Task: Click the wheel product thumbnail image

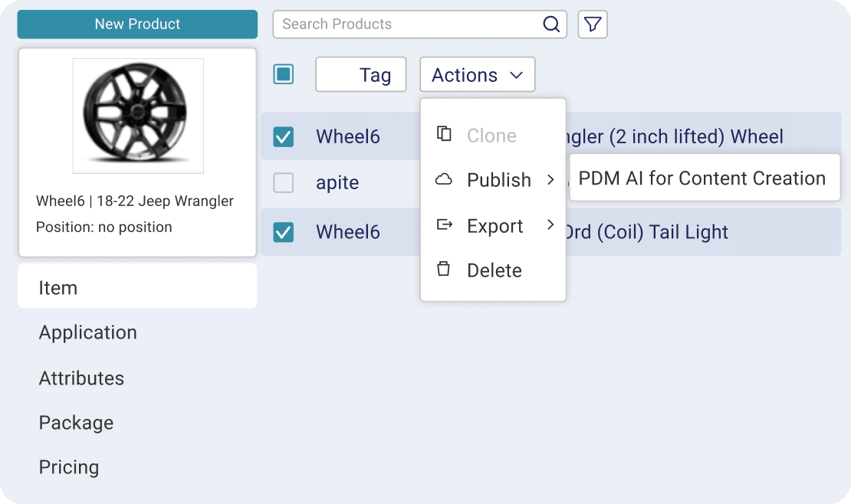Action: [138, 116]
